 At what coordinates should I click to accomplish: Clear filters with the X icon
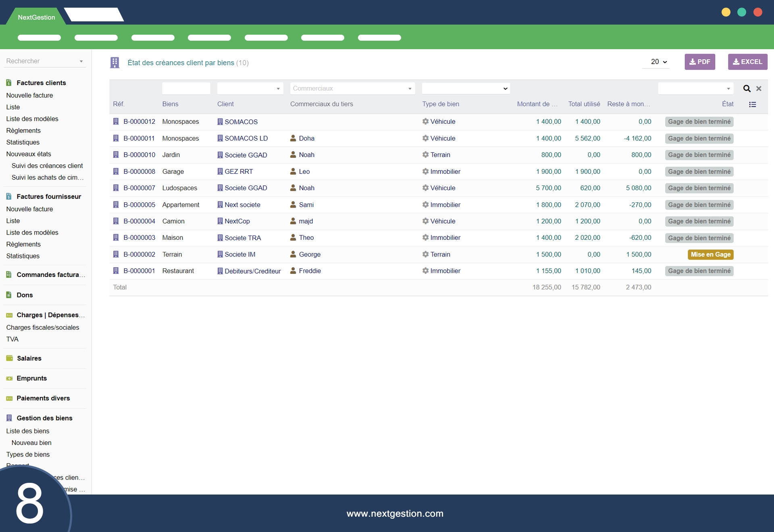759,89
